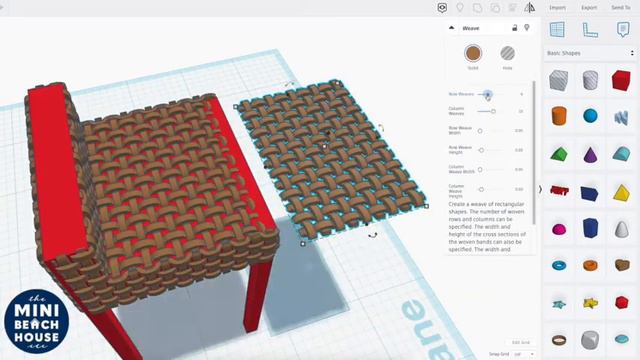
Task: Click the Row Weaves slider handle
Action: [x=488, y=94]
